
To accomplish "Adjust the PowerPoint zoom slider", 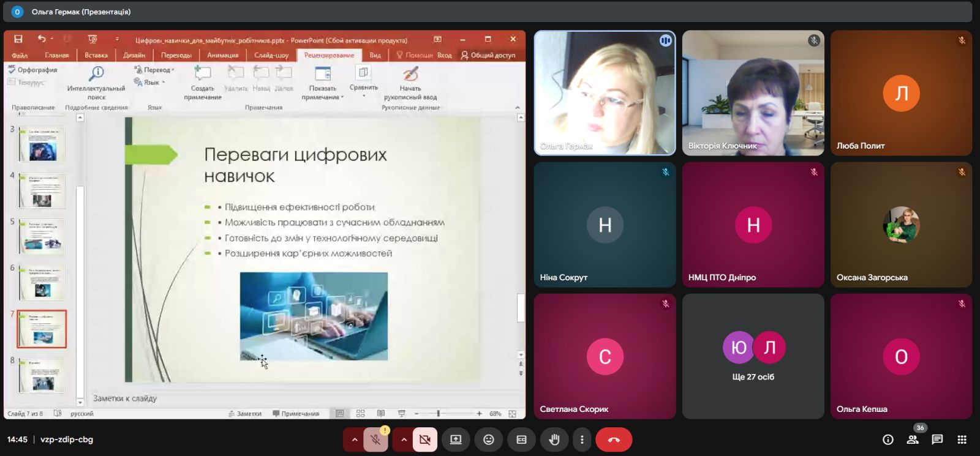I will point(439,414).
